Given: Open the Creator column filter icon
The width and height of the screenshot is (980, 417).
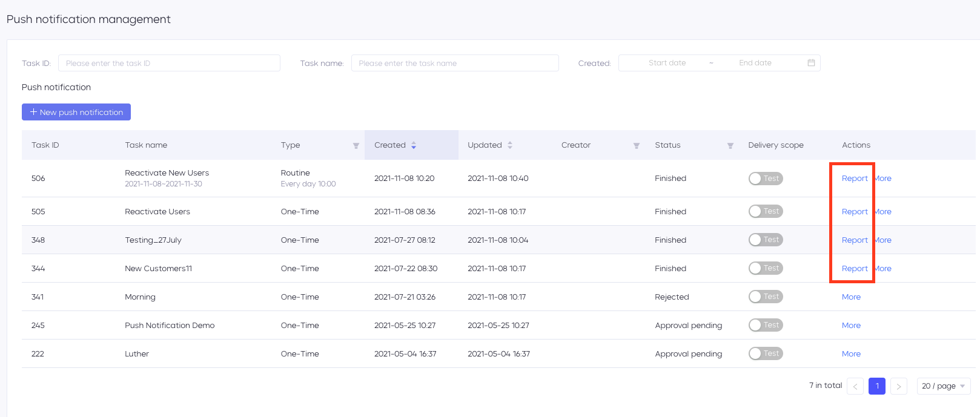Looking at the screenshot, I should (x=637, y=146).
